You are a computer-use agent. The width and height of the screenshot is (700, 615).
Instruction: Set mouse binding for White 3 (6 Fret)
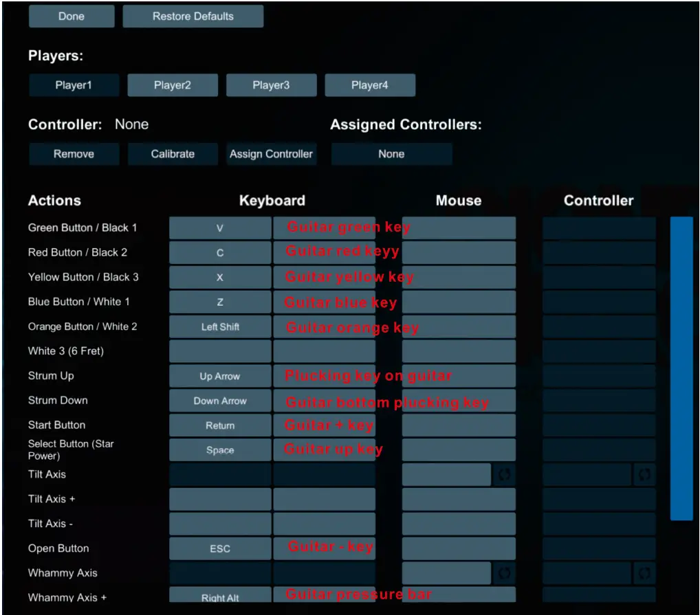[x=459, y=351]
